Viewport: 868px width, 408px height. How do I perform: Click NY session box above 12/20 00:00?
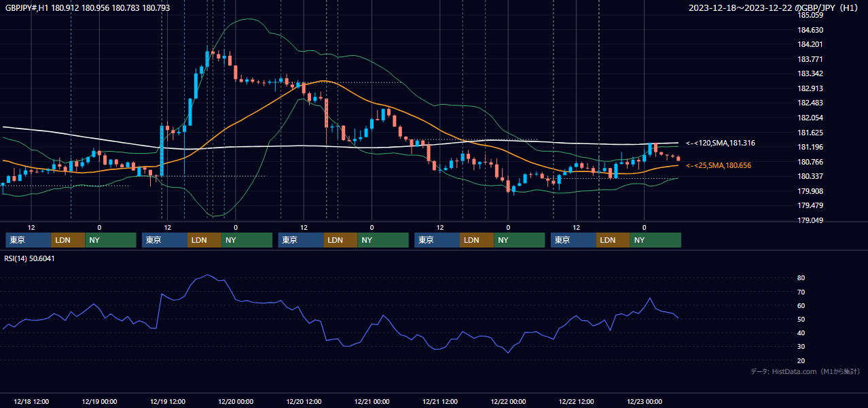(x=247, y=240)
